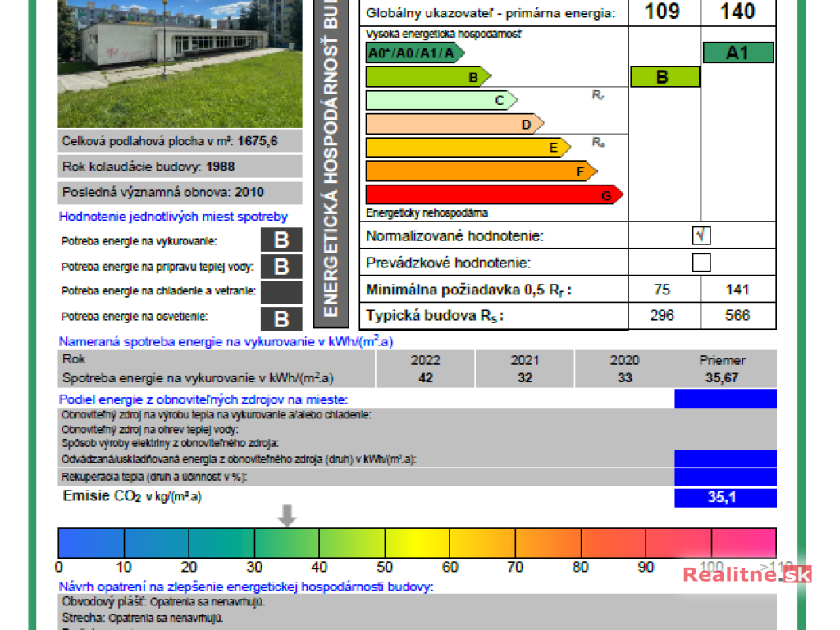Click typical building value 296

pos(662,315)
